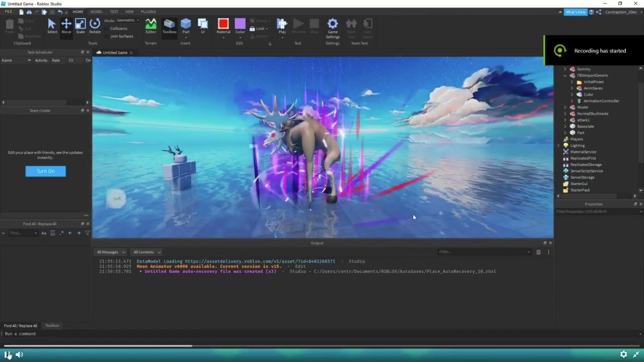
Task: Expand the NormalSkullmode model
Action: [x=565, y=114]
